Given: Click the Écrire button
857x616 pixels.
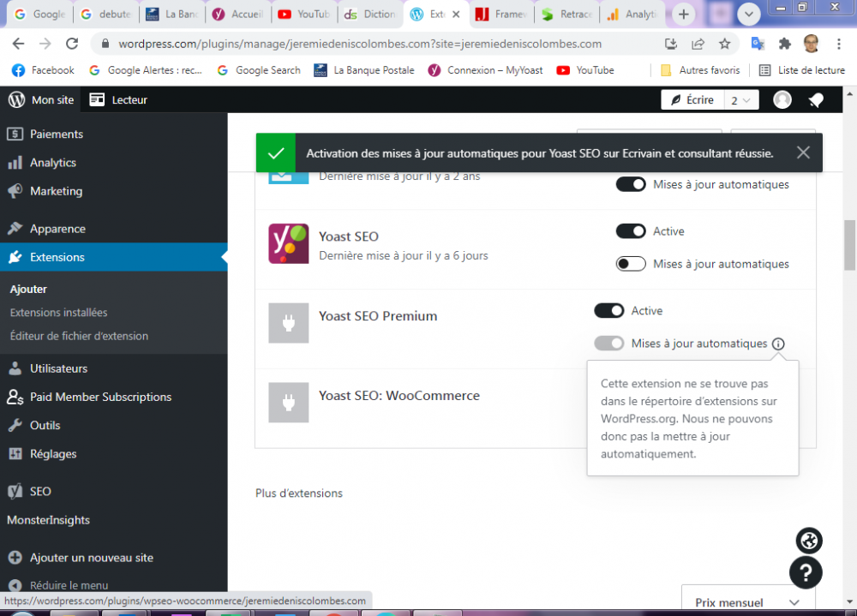Looking at the screenshot, I should click(692, 100).
